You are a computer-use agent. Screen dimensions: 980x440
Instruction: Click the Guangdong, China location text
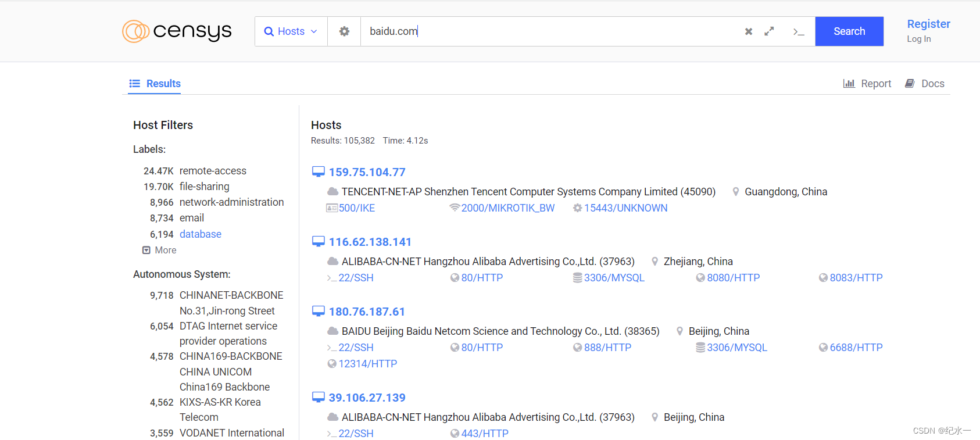tap(786, 192)
